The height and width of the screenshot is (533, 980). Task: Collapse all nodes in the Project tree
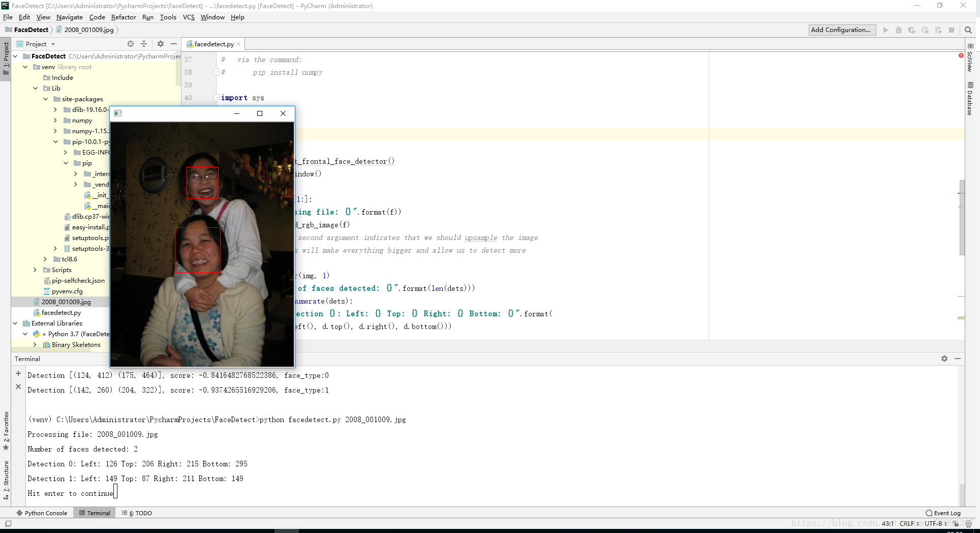pyautogui.click(x=144, y=44)
